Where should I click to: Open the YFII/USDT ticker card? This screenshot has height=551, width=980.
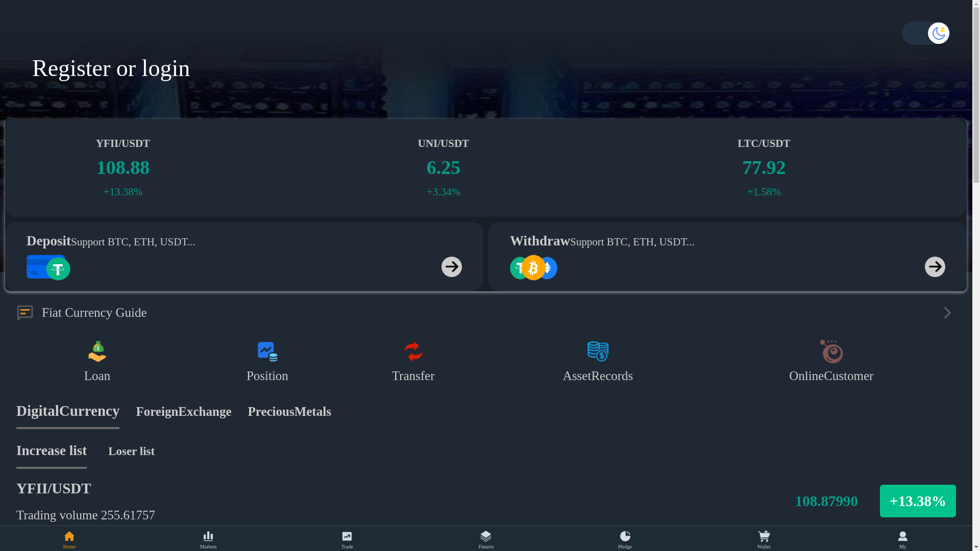123,168
